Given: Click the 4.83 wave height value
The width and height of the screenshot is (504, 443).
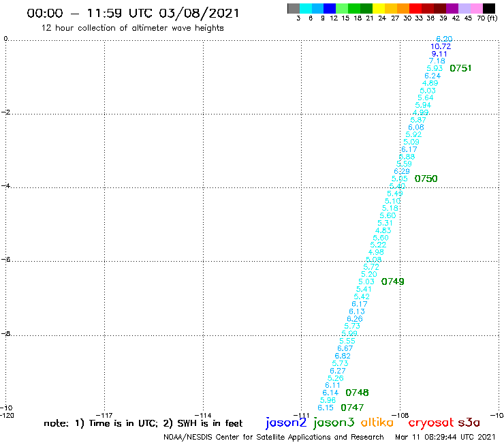Looking at the screenshot, I should pyautogui.click(x=383, y=230).
